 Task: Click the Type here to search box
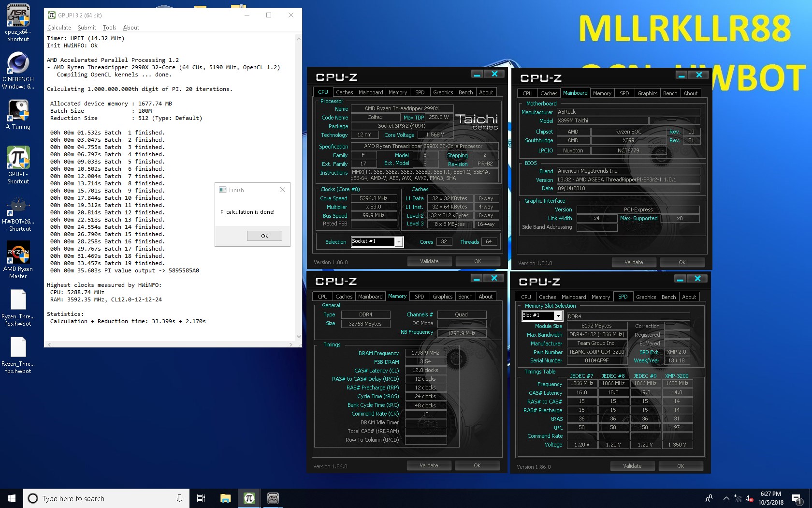[106, 498]
